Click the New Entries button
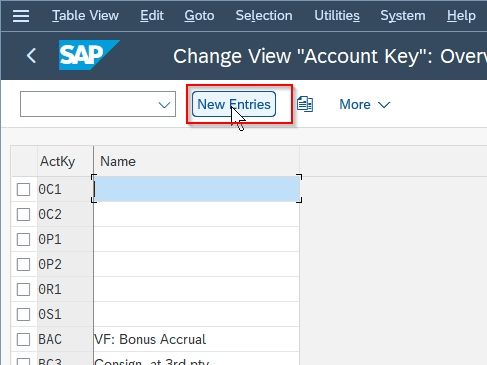This screenshot has height=365, width=487. click(234, 104)
